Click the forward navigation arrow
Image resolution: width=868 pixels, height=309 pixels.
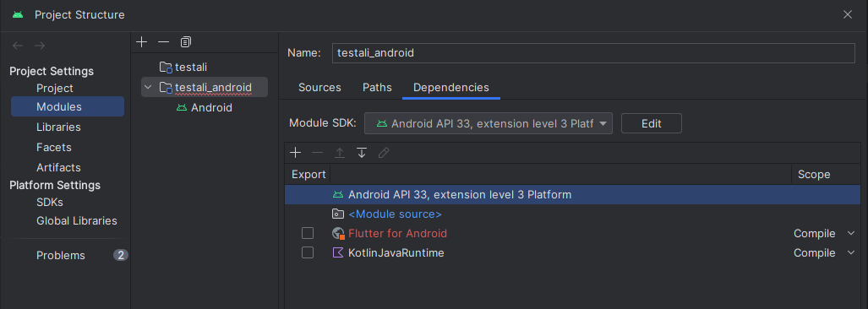(40, 46)
